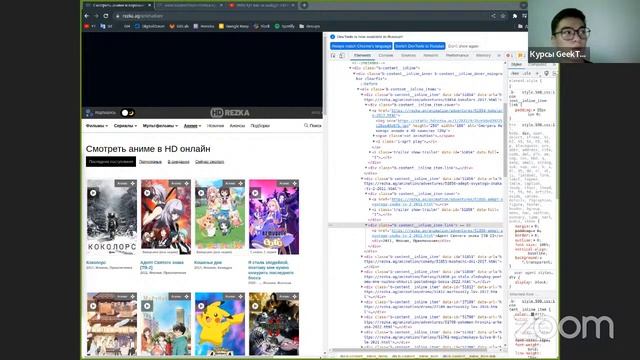Open the Анонсы menu item
This screenshot has height=360, width=640.
[237, 126]
